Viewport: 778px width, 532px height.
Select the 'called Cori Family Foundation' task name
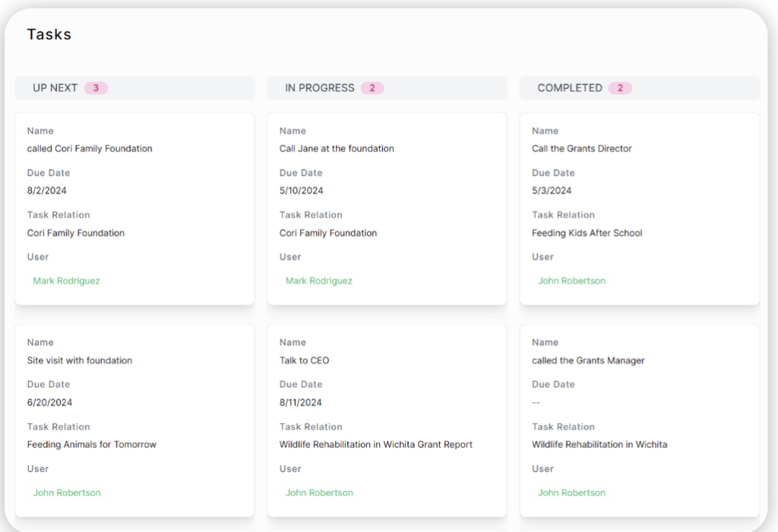(90, 149)
